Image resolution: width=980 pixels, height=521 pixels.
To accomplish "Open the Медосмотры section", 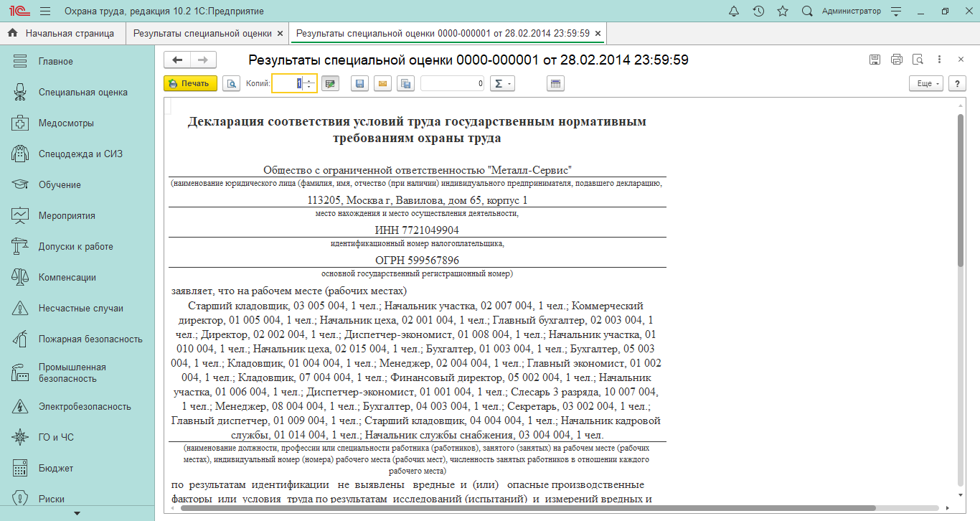I will (77, 123).
